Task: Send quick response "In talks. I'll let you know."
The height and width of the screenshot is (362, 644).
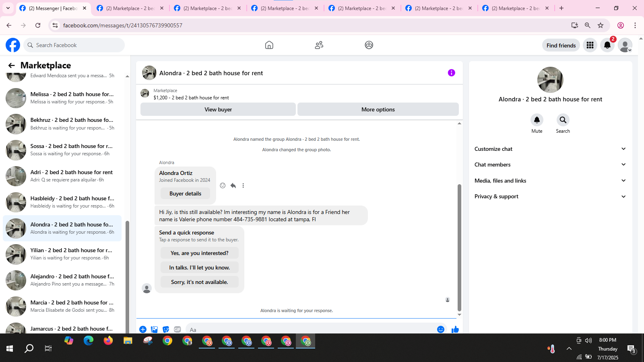Action: 199,267
